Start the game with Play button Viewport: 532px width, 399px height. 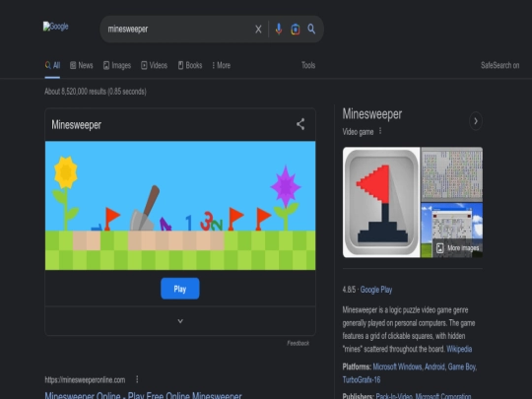[180, 289]
